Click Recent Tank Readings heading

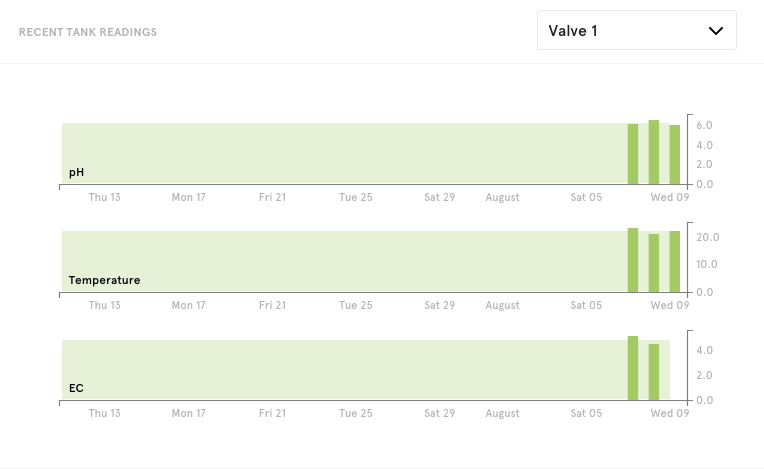(x=88, y=32)
